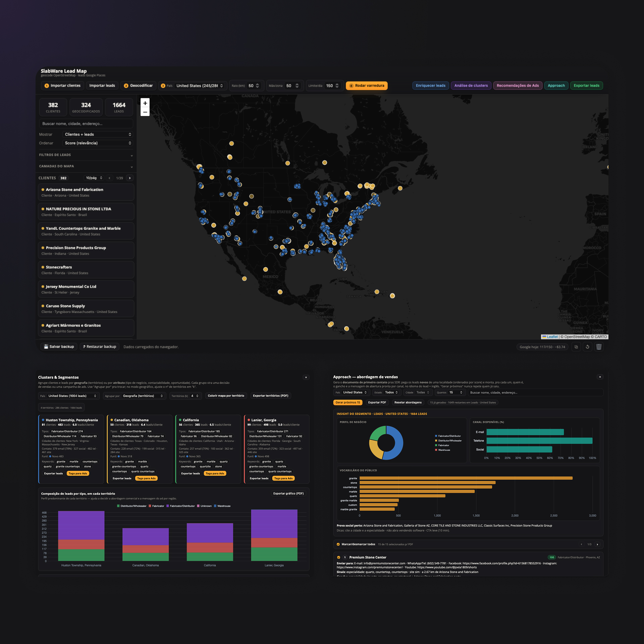
Task: Click Exportar territórios (PDF)
Action: click(270, 396)
